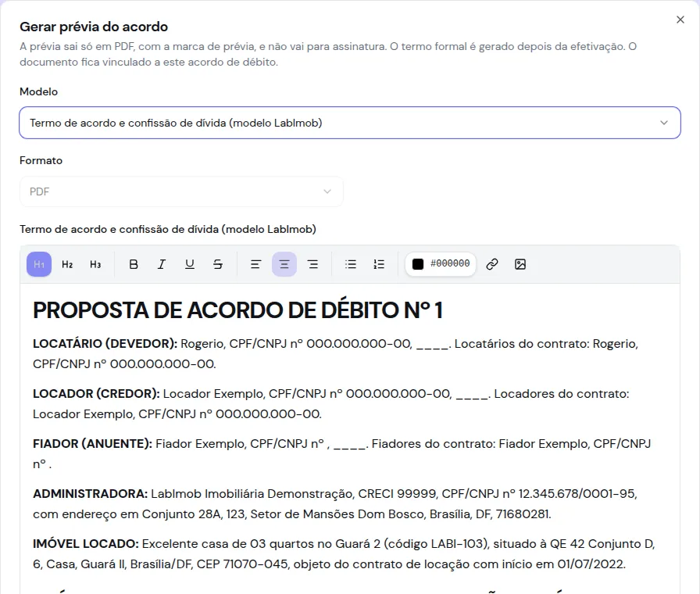Click the heading PROPOSTA DE ACORDO DE DÉBITO Nº 1
700x594 pixels.
point(238,310)
